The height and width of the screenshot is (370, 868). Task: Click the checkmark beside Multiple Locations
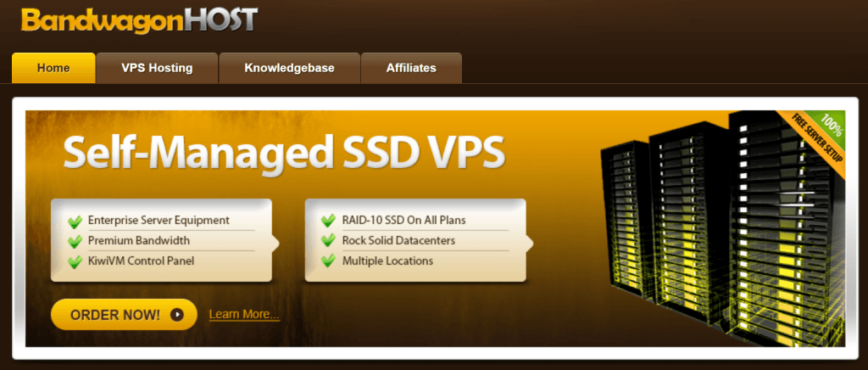click(328, 261)
